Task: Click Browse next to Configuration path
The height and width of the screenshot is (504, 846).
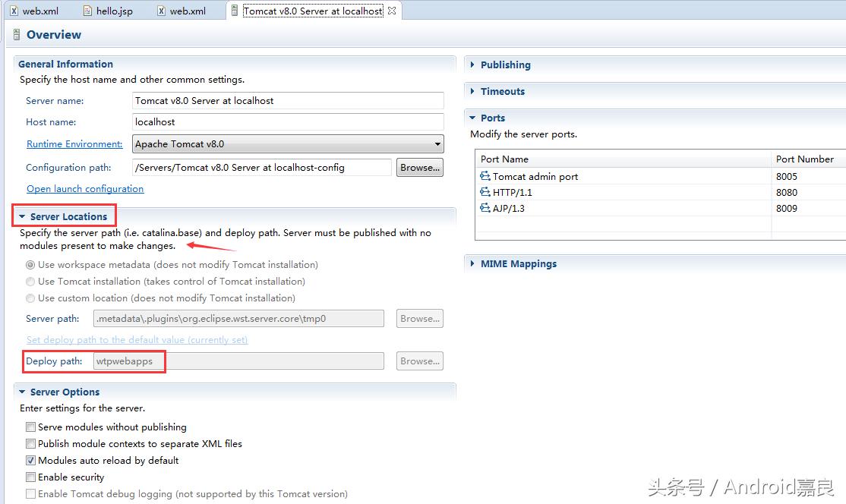Action: [419, 168]
